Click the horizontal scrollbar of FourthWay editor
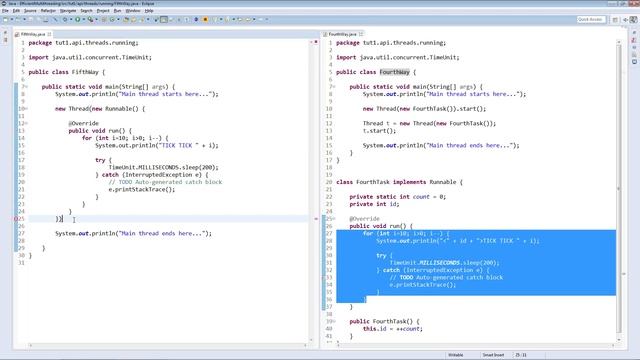This screenshot has height=360, width=640. point(476,345)
